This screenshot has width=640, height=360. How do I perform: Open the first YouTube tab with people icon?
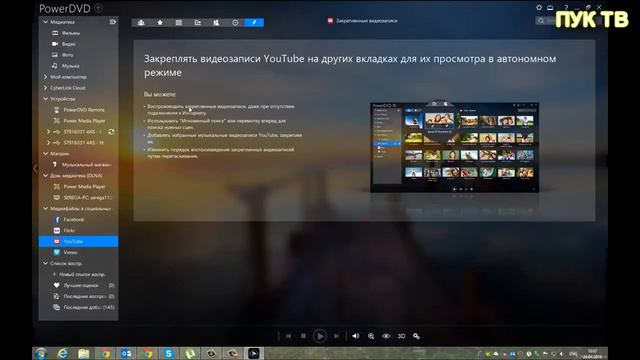[x=141, y=22]
